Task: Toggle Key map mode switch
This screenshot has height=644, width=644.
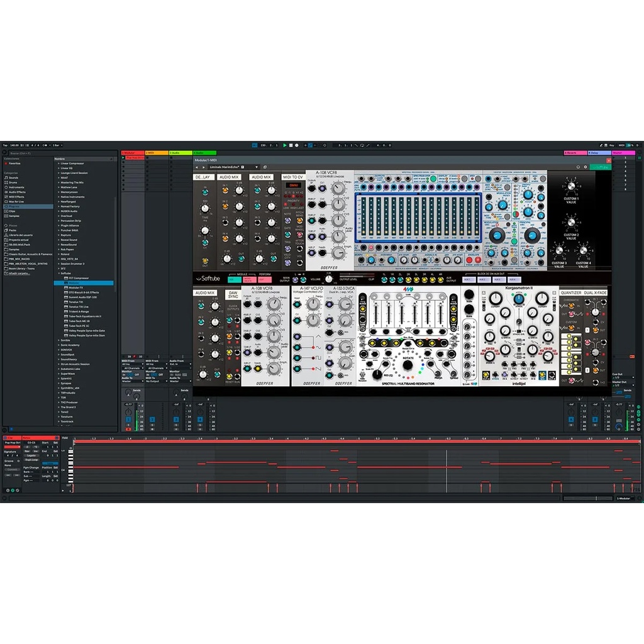Action: 611,145
